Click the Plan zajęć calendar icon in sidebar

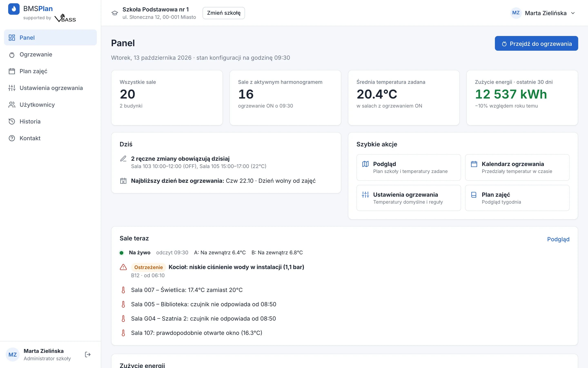[x=12, y=71]
